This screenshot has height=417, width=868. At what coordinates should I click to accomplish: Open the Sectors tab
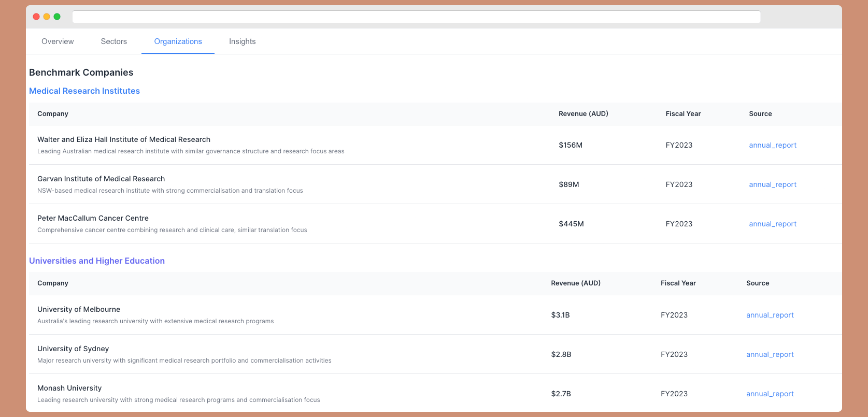click(113, 41)
